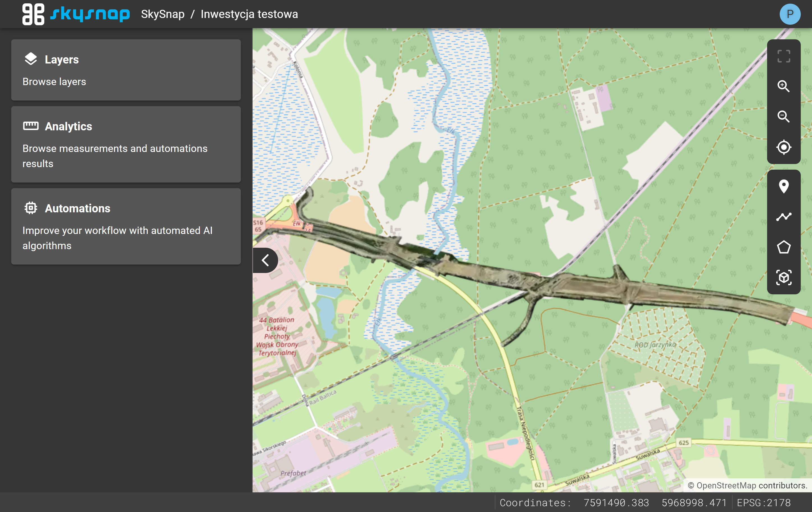Click the 'Rail Baltica' map label
This screenshot has width=812, height=512.
pyautogui.click(x=322, y=398)
